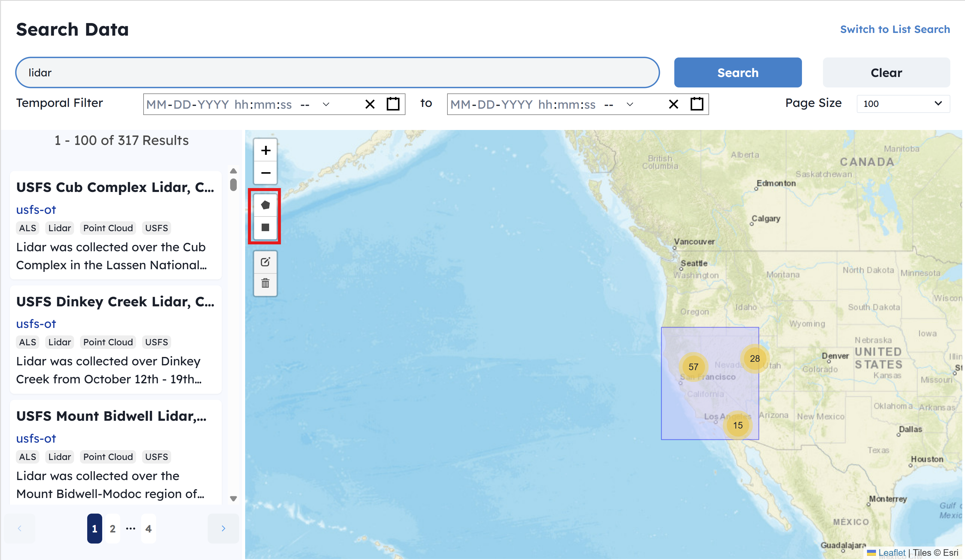Click the edit layers icon
This screenshot has width=965, height=560.
click(x=266, y=262)
